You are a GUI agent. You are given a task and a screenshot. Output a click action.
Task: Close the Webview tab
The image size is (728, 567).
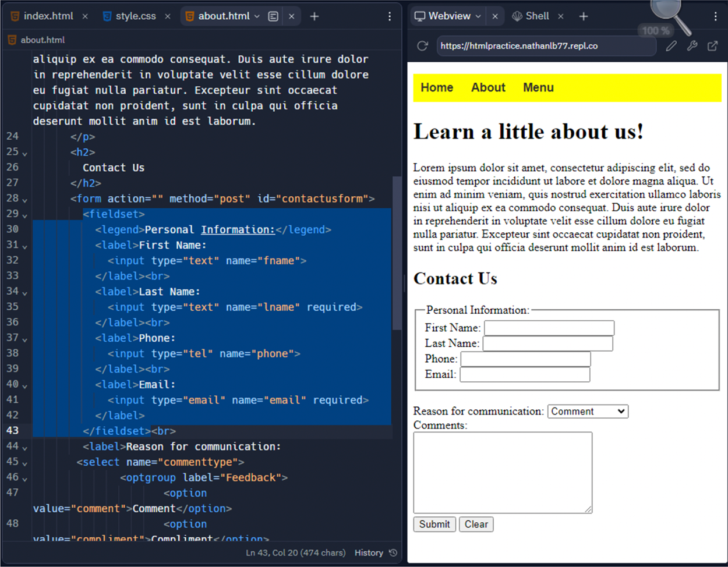click(495, 16)
